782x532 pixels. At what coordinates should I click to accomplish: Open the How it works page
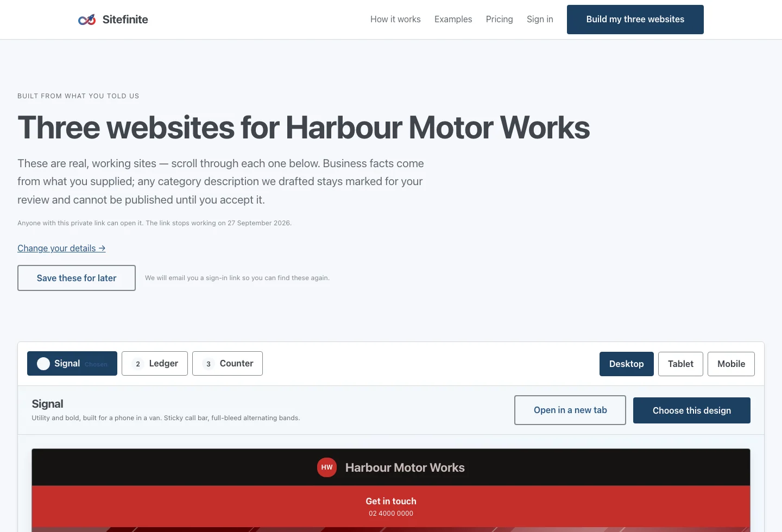point(395,20)
